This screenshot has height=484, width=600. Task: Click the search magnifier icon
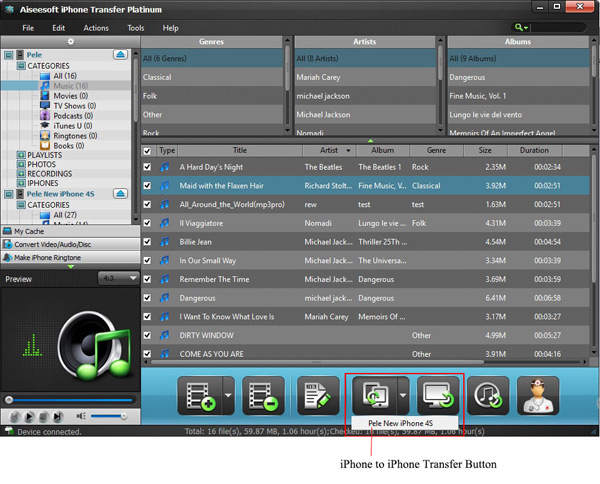pos(518,27)
